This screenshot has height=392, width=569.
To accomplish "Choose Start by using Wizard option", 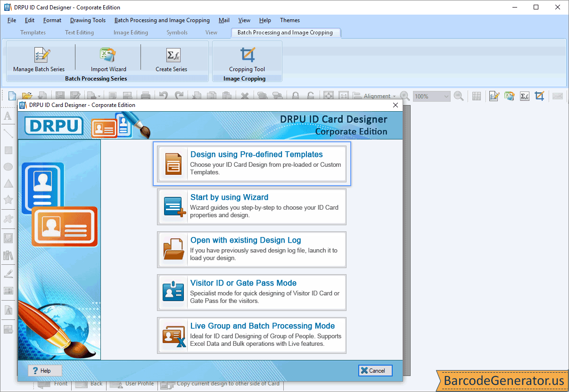I will (252, 207).
